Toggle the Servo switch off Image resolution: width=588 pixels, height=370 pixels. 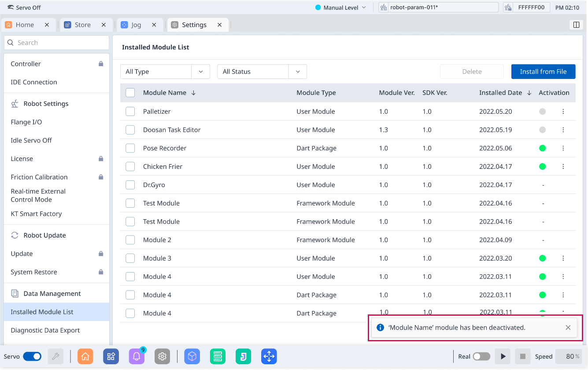click(x=32, y=356)
